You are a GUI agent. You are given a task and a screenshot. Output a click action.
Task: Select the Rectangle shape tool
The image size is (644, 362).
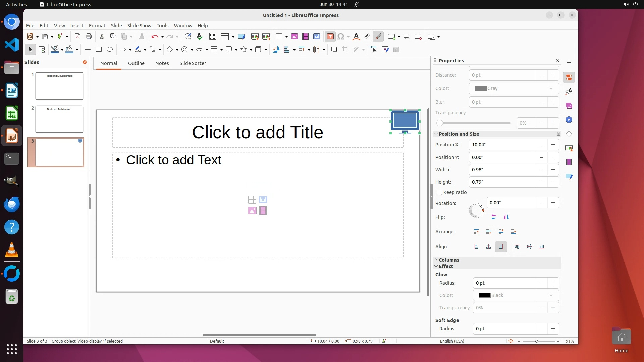99,50
